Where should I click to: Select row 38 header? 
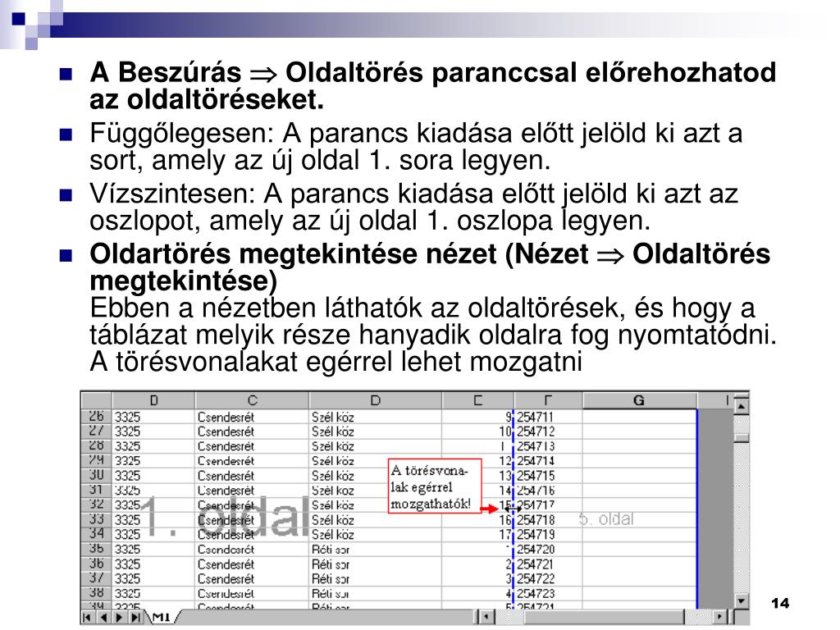pos(96,593)
